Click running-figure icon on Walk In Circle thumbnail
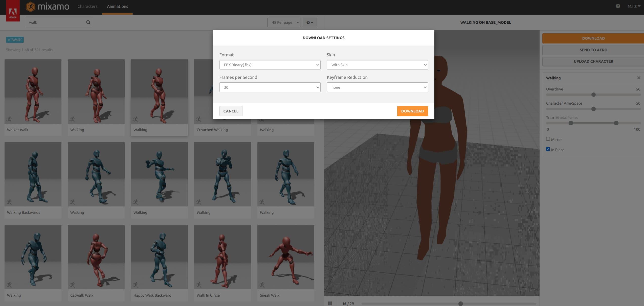This screenshot has height=306, width=644. pyautogui.click(x=199, y=285)
